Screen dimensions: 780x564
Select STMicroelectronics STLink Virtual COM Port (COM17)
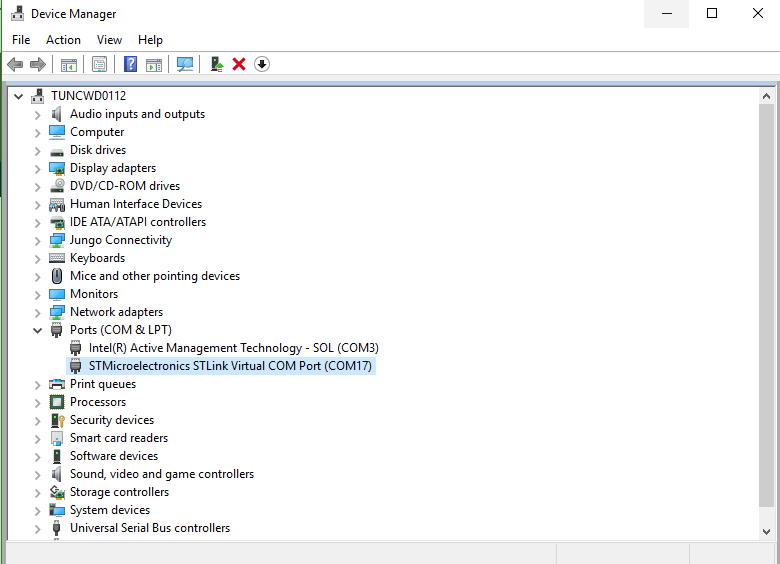click(x=230, y=366)
